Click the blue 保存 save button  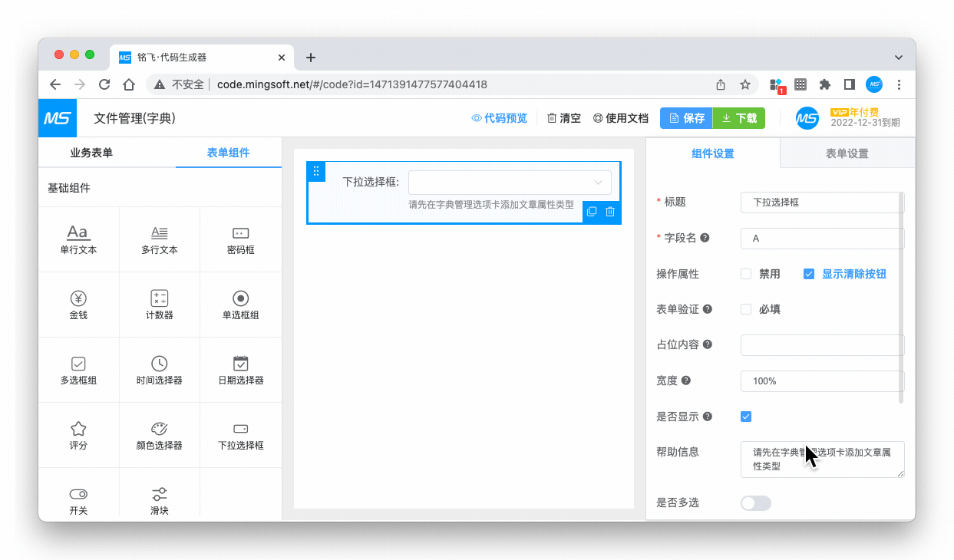[686, 118]
